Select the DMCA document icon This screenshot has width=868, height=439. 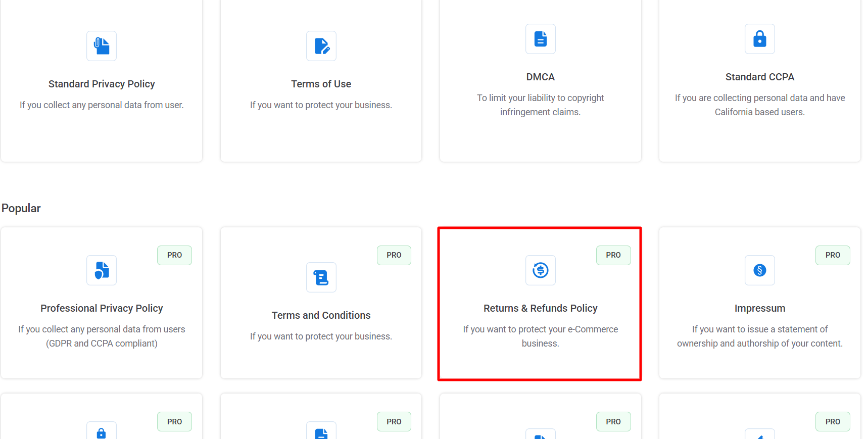(540, 39)
